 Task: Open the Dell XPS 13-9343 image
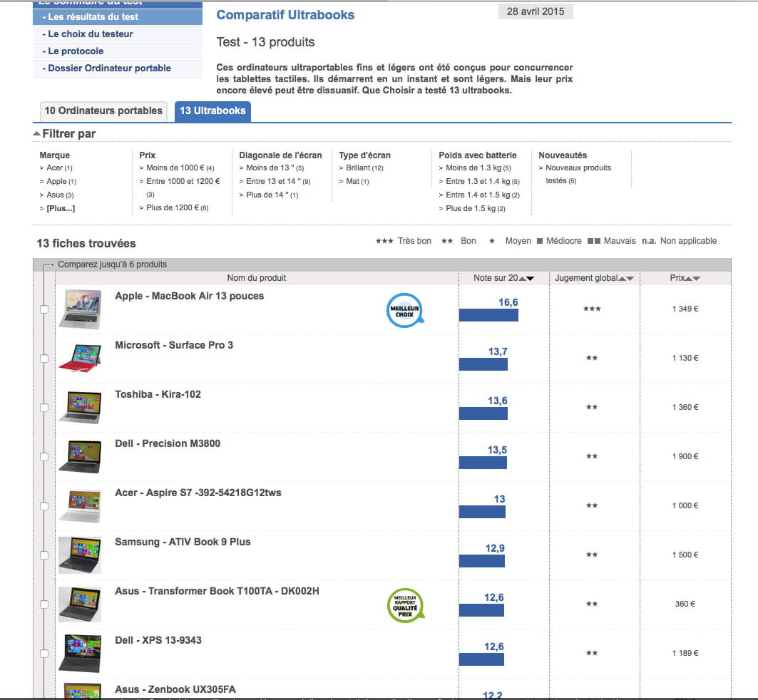coord(81,654)
